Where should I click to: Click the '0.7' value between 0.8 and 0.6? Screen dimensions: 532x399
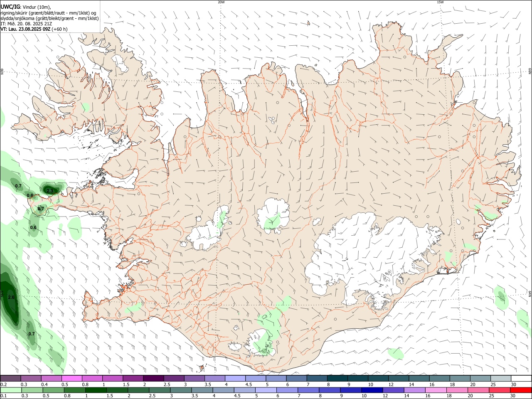coord(41,209)
